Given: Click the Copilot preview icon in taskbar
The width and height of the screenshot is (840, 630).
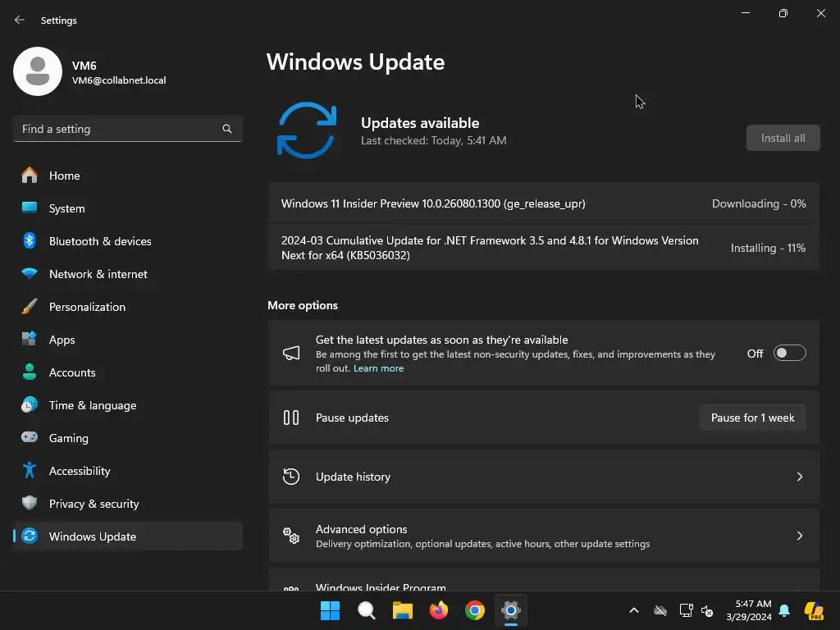Looking at the screenshot, I should [x=814, y=610].
